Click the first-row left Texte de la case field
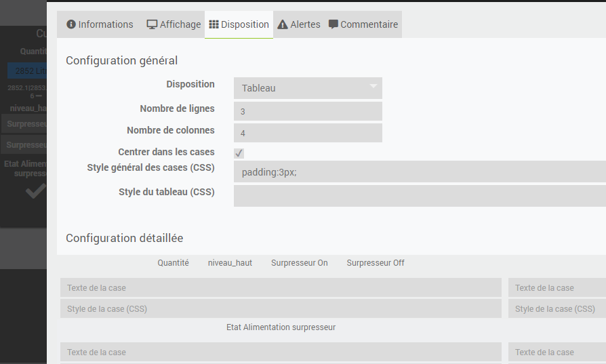Screen dimensions: 606x364 (281, 287)
